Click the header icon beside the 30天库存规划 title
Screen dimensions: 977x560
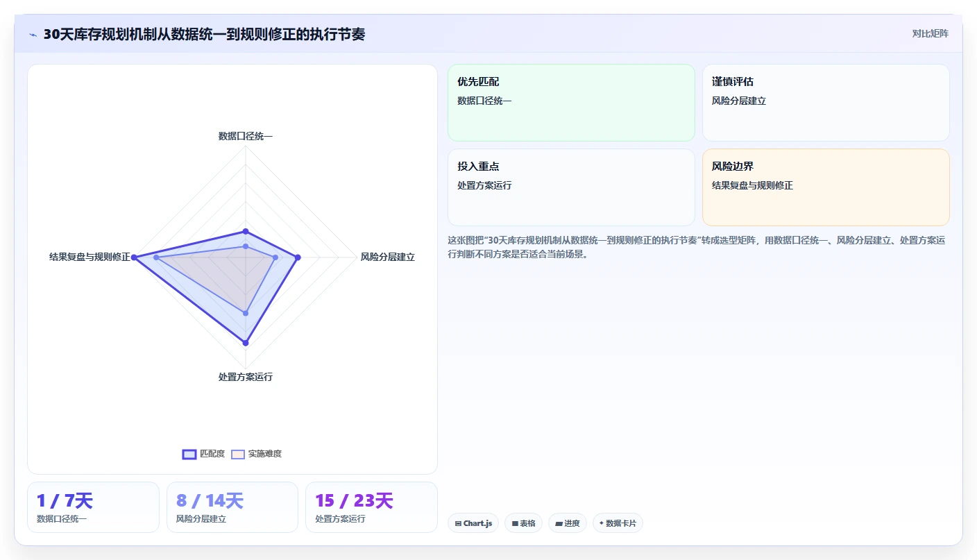click(x=33, y=35)
